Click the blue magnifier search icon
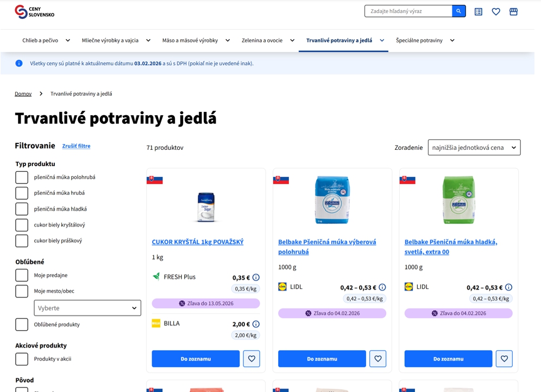541x392 pixels. click(459, 10)
